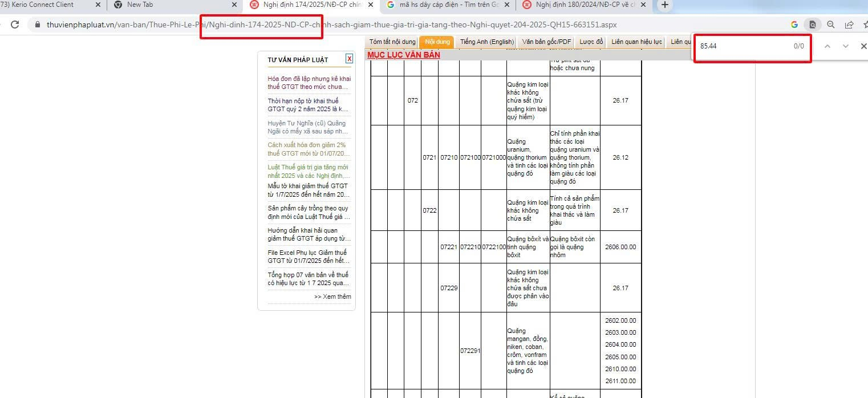Close the find bar
The width and height of the screenshot is (868, 398).
click(x=863, y=46)
